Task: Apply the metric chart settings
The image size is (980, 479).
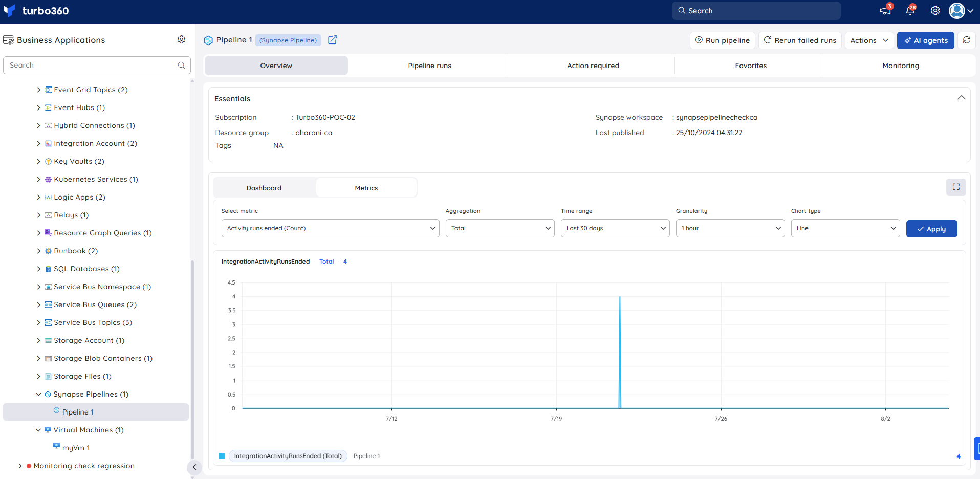Action: point(931,229)
